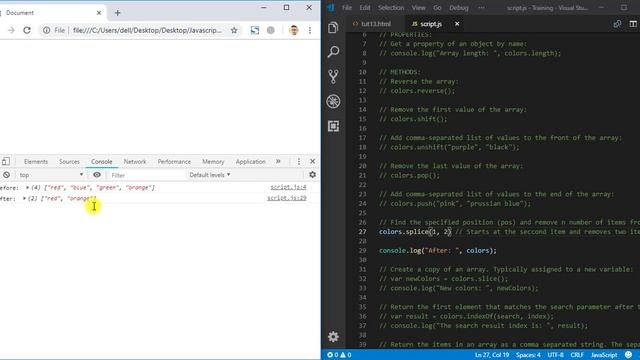Open the File menu in VS Code

[347, 8]
